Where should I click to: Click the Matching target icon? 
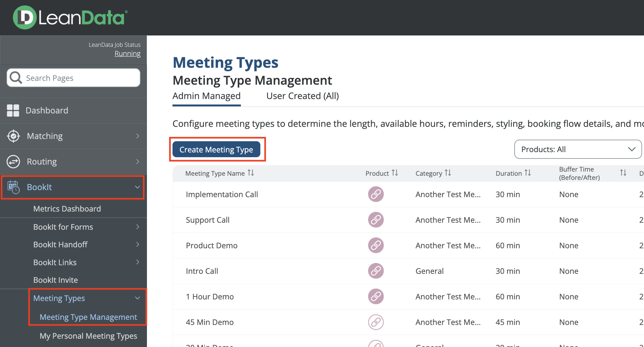coord(13,136)
